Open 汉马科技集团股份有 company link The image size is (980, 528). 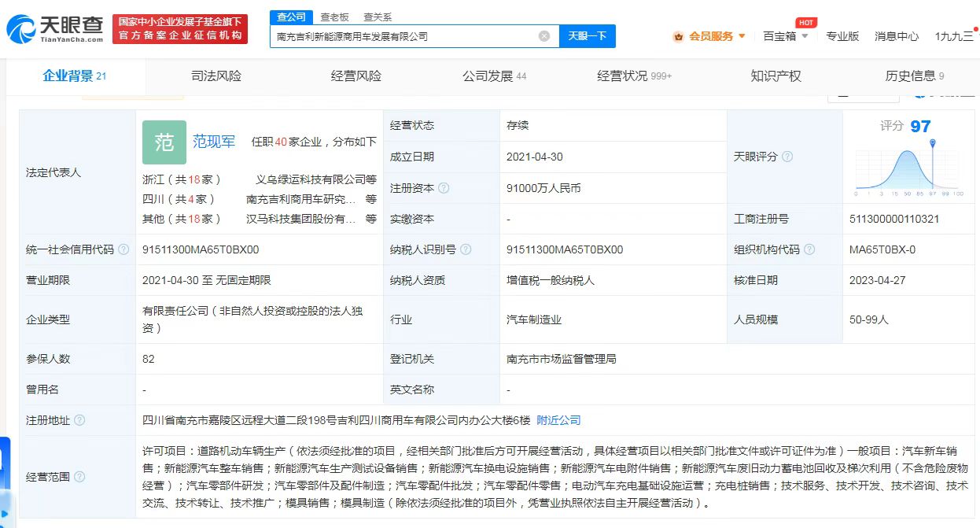point(300,219)
